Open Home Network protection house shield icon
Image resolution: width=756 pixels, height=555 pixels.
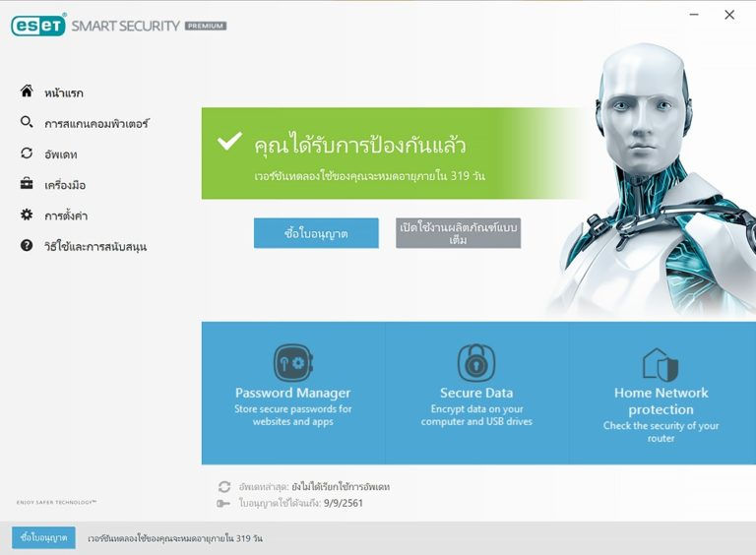(661, 365)
